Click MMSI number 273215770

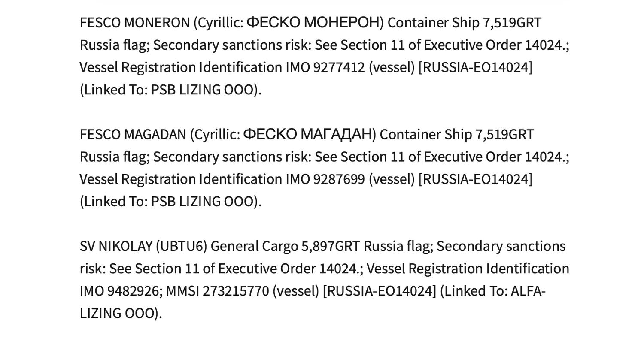pos(236,291)
